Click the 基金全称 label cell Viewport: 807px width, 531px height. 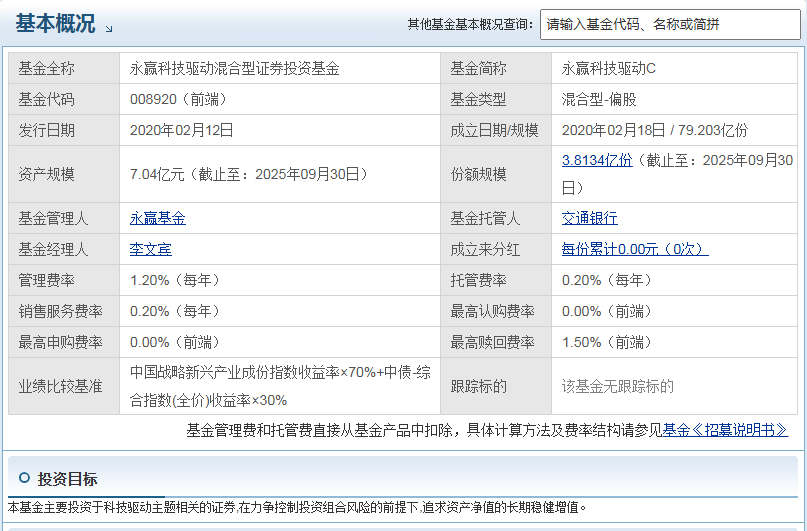pos(64,68)
